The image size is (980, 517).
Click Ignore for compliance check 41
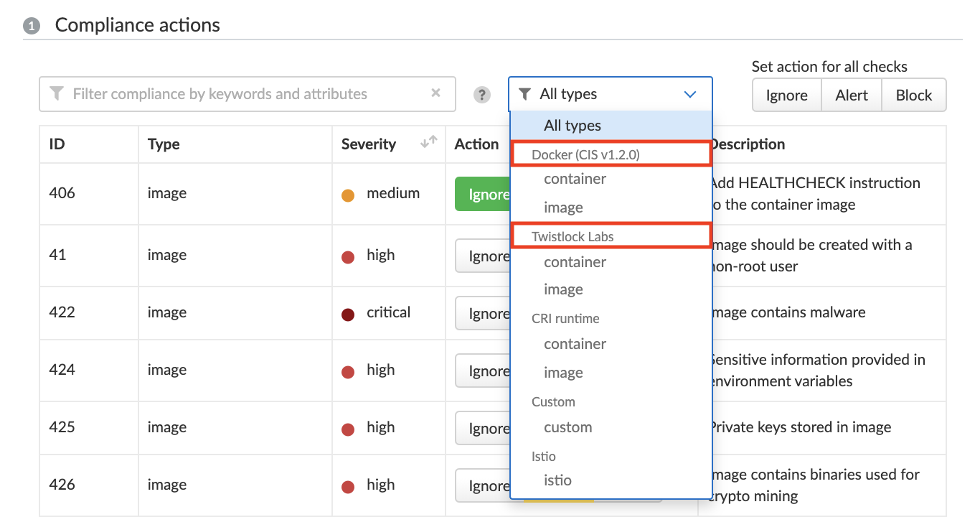[x=483, y=256]
